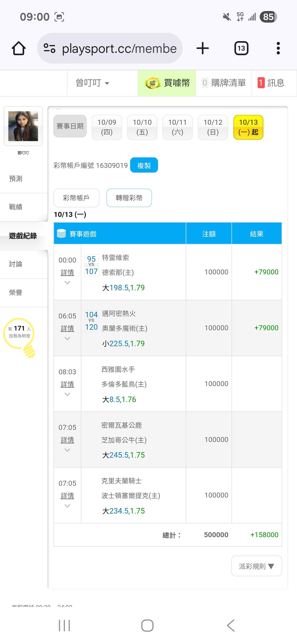This screenshot has width=297, height=644.
Task: Expand the 曾叮叮 account dropdown
Action: (x=92, y=83)
